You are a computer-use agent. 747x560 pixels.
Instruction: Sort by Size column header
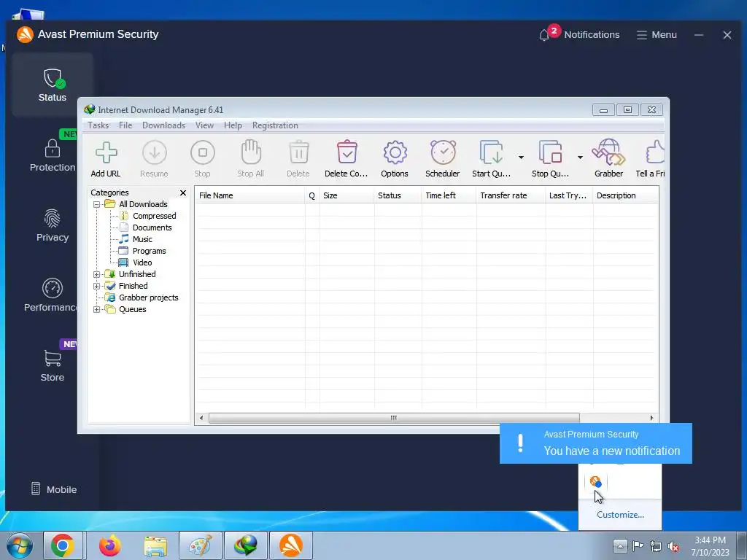point(347,195)
